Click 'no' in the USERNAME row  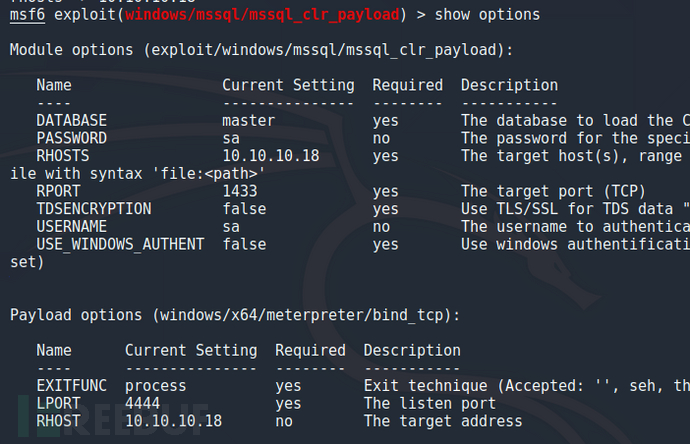tap(381, 228)
